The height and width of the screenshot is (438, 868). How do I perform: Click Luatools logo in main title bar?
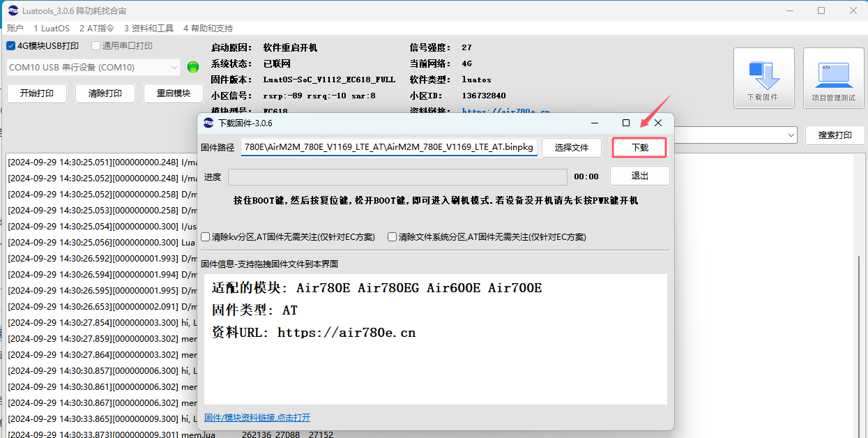pos(14,10)
